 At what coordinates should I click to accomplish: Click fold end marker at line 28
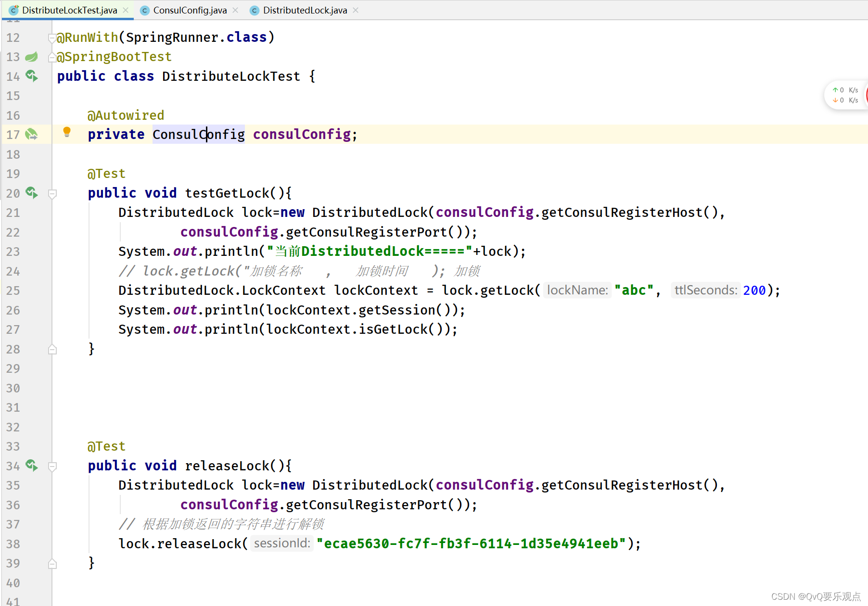point(52,350)
